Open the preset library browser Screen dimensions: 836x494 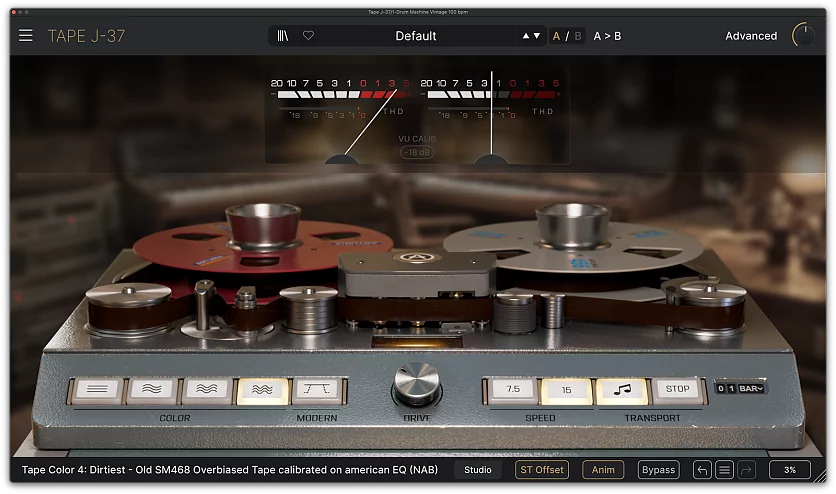pos(283,36)
